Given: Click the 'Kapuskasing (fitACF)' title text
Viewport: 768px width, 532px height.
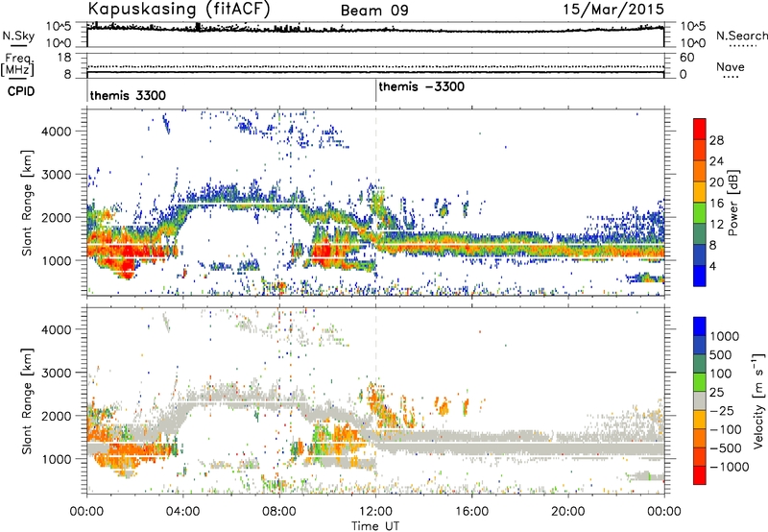Looking at the screenshot, I should pyautogui.click(x=179, y=9).
